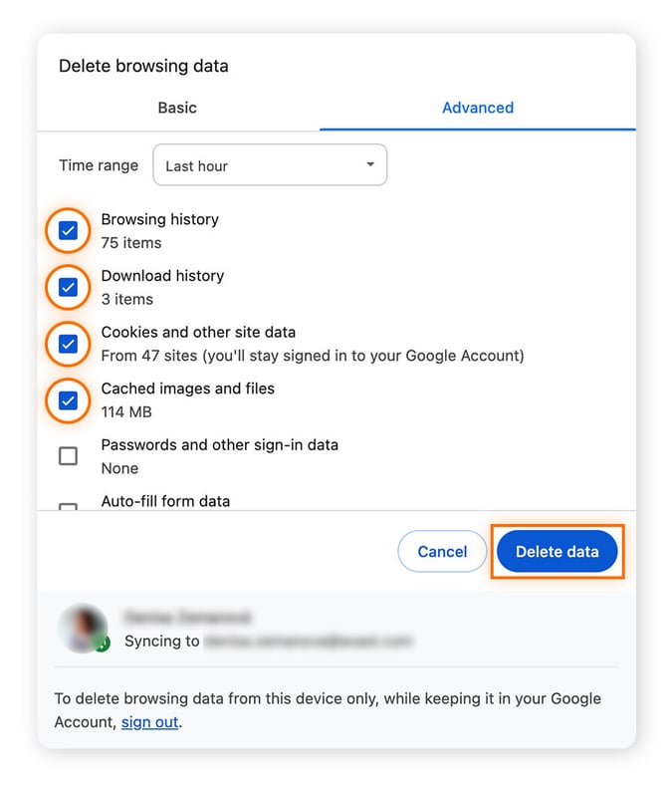The width and height of the screenshot is (672, 786).
Task: Follow the sign out link
Action: (149, 722)
